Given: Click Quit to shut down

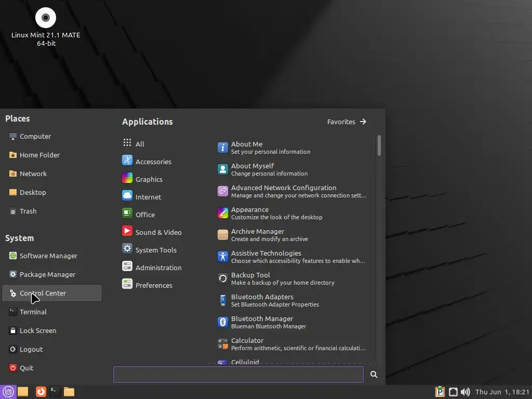Looking at the screenshot, I should pyautogui.click(x=52, y=368).
